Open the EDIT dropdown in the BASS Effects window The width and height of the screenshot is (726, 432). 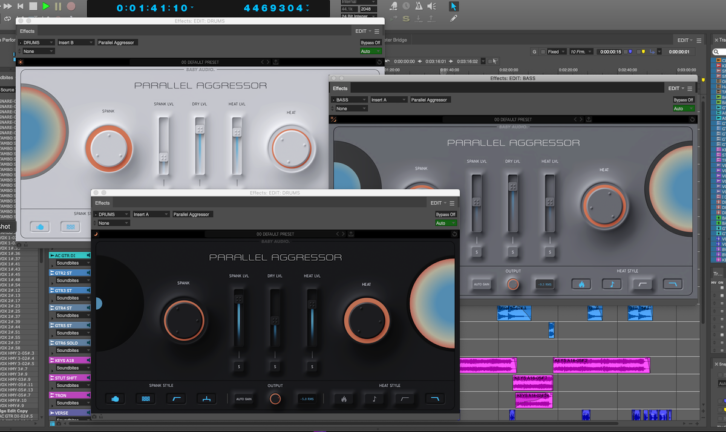click(x=675, y=88)
